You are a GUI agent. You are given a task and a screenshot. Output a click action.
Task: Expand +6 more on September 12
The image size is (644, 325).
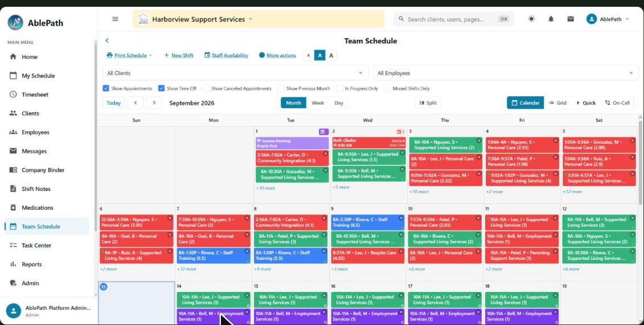coord(571,269)
